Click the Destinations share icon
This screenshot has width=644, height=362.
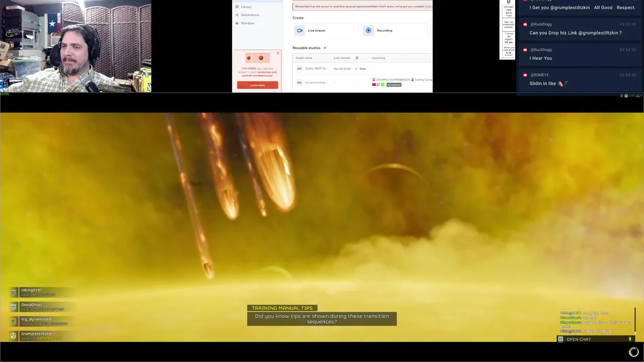point(237,15)
